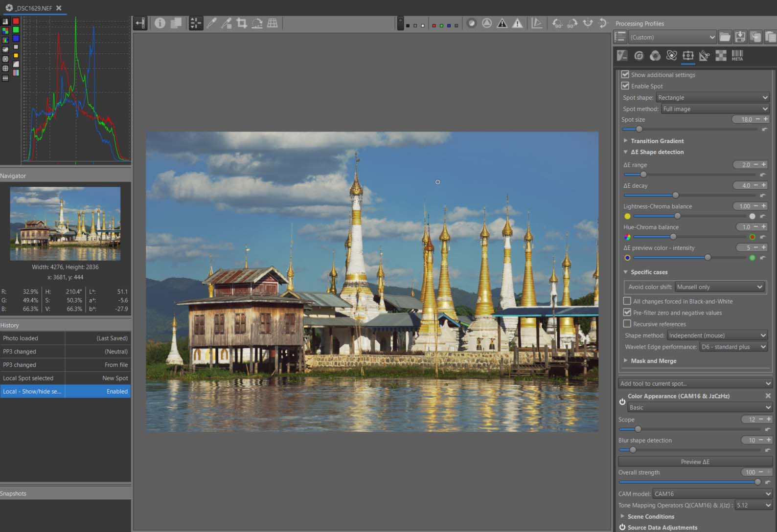
Task: Switch to the META tab
Action: pos(737,56)
